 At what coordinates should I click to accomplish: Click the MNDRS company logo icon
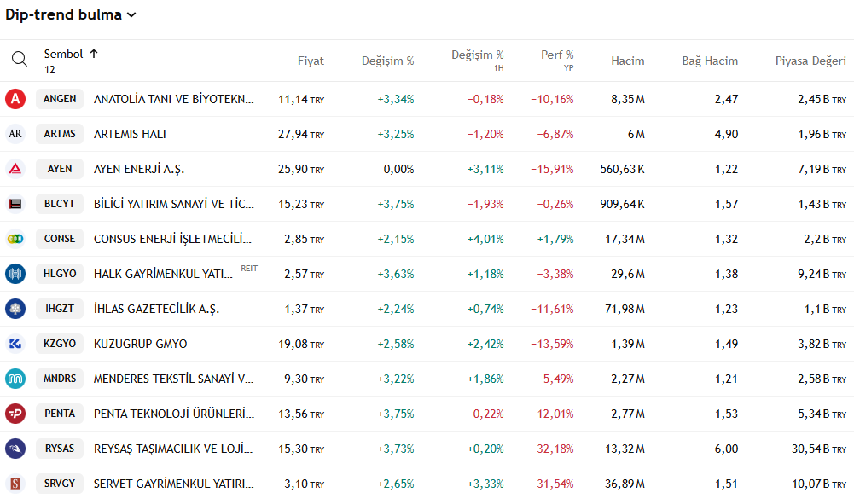pyautogui.click(x=15, y=379)
